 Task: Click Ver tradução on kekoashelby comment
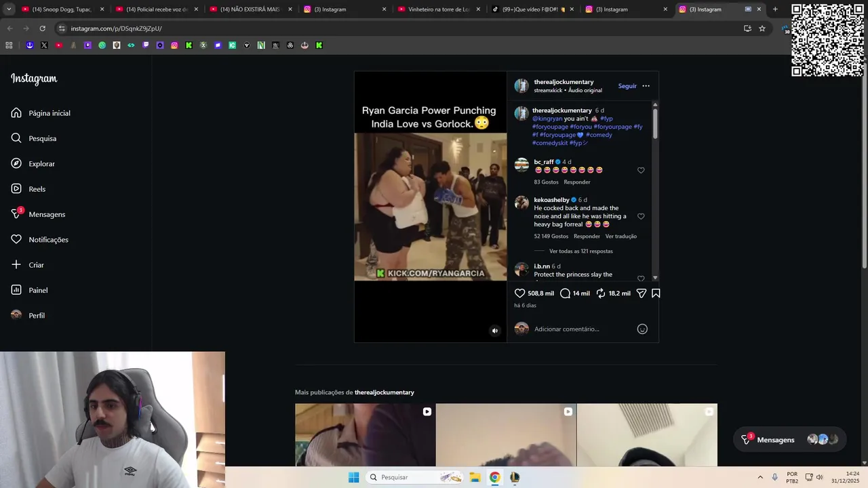pos(621,237)
